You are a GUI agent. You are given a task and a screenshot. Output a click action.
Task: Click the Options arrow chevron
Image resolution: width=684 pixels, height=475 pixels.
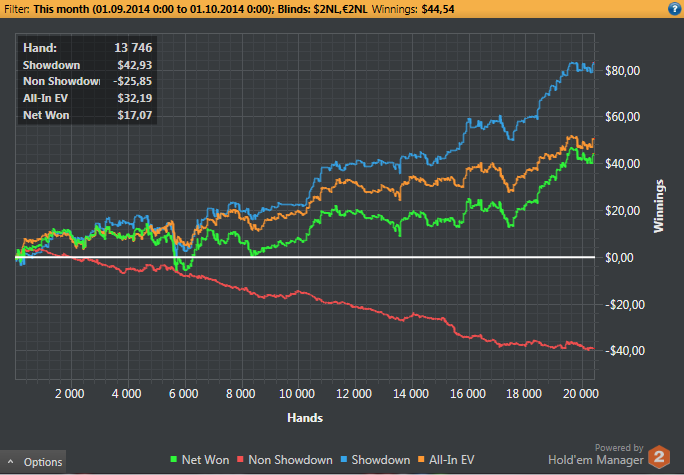click(11, 462)
